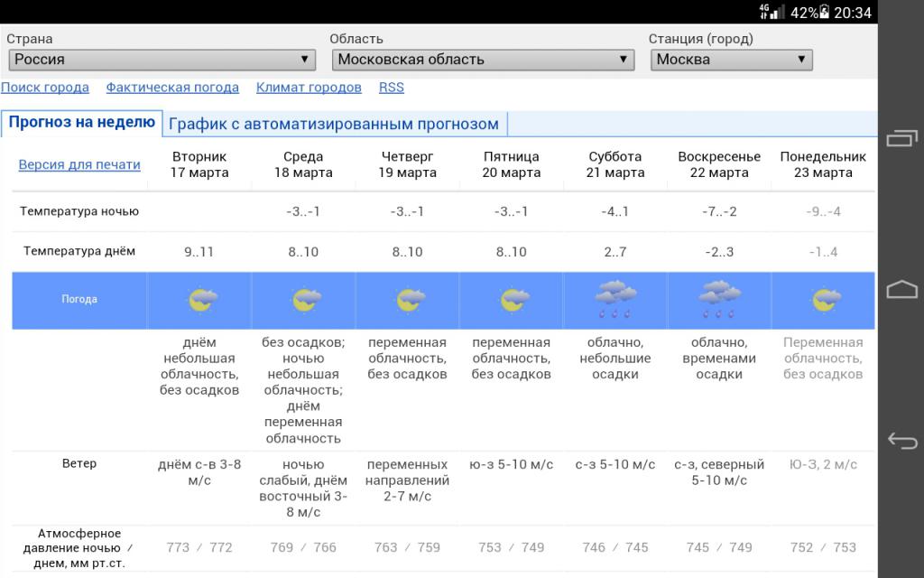Image resolution: width=924 pixels, height=578 pixels.
Task: Tap the pressure value 753 / 749
Action: (511, 548)
